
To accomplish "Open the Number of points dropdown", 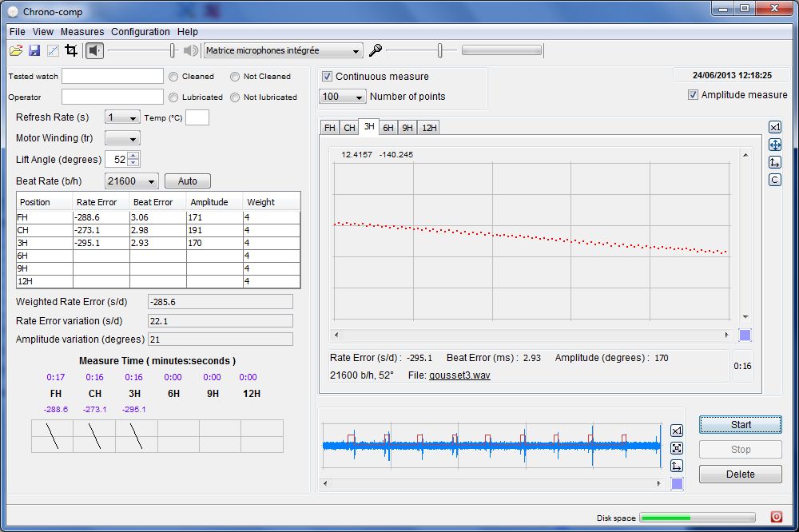I will (x=343, y=97).
